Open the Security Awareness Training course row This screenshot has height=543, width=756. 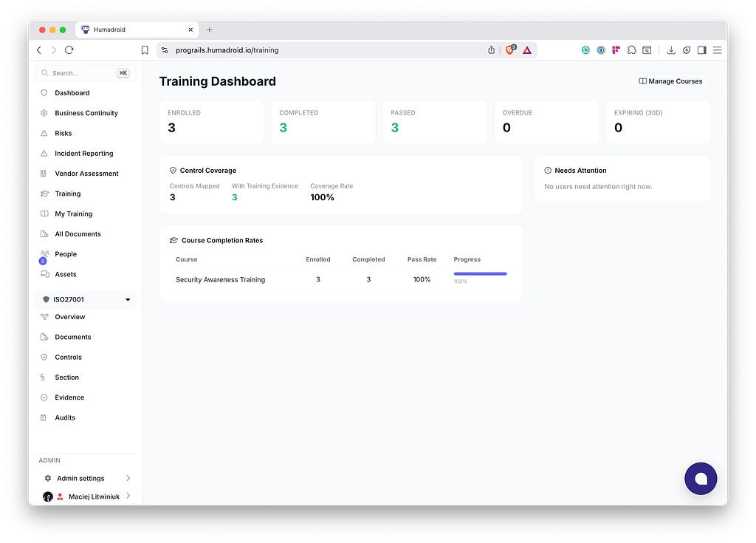341,279
